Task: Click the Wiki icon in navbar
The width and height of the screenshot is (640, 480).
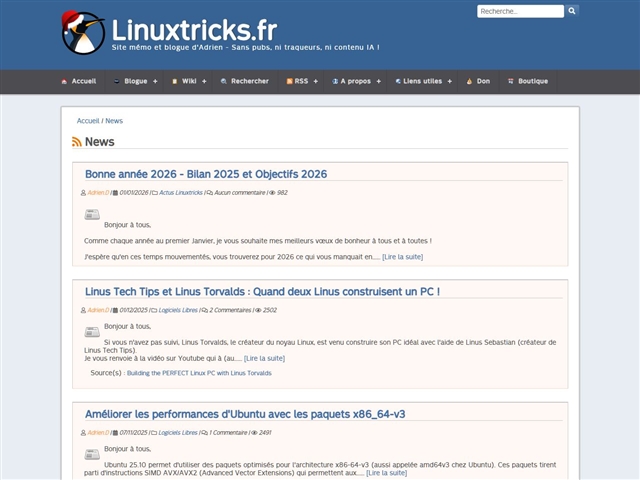Action: pos(174,81)
